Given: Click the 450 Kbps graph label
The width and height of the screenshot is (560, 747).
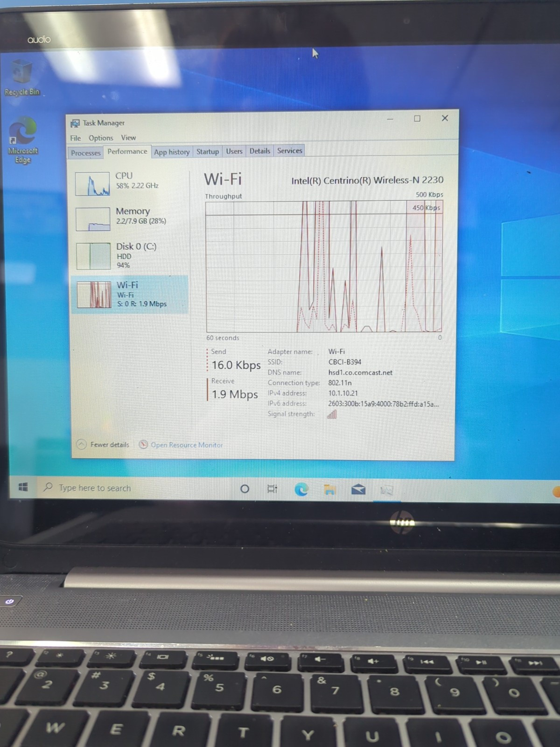Looking at the screenshot, I should point(426,208).
